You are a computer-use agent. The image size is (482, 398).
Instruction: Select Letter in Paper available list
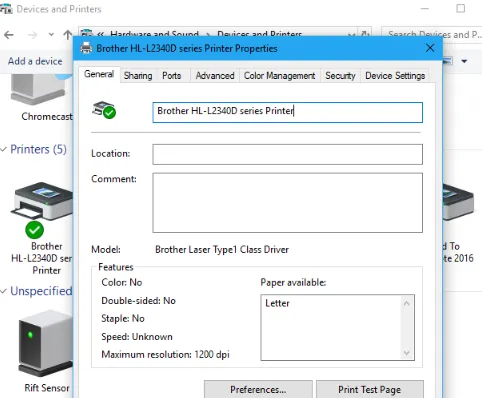click(x=277, y=303)
